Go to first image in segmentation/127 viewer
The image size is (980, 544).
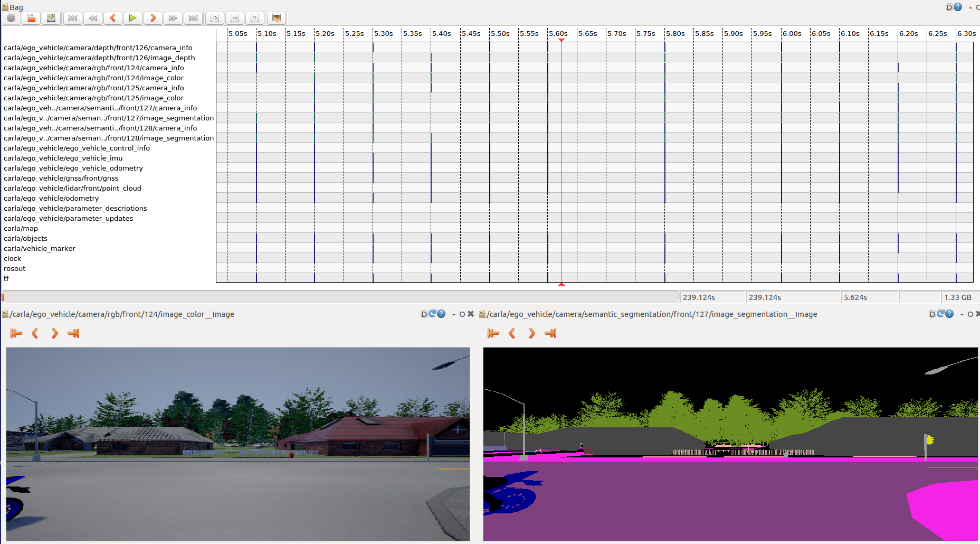point(493,333)
